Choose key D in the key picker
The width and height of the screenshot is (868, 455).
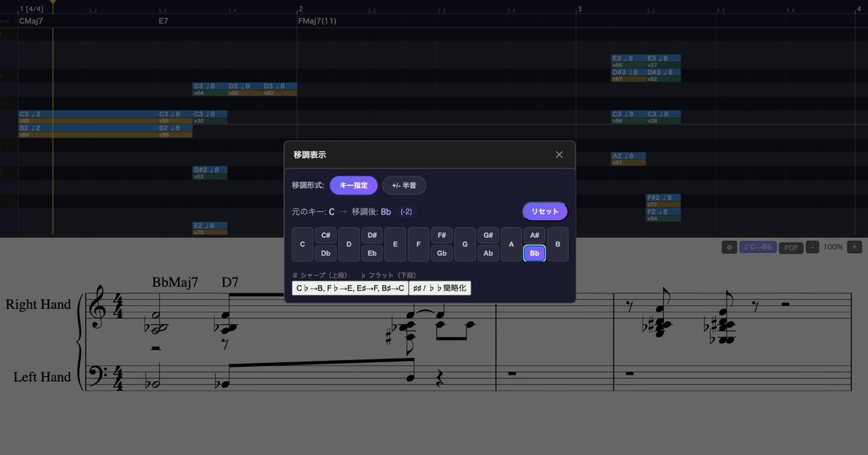(x=349, y=244)
